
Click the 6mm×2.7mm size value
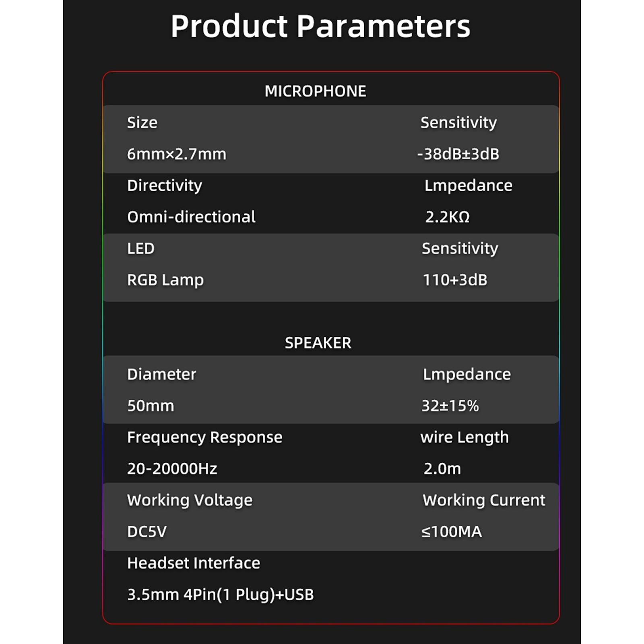pyautogui.click(x=176, y=154)
